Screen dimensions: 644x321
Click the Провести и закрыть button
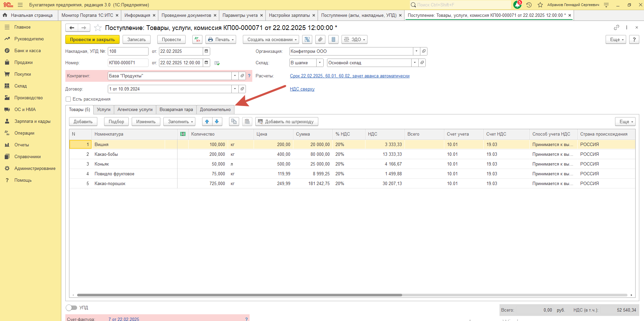point(92,39)
